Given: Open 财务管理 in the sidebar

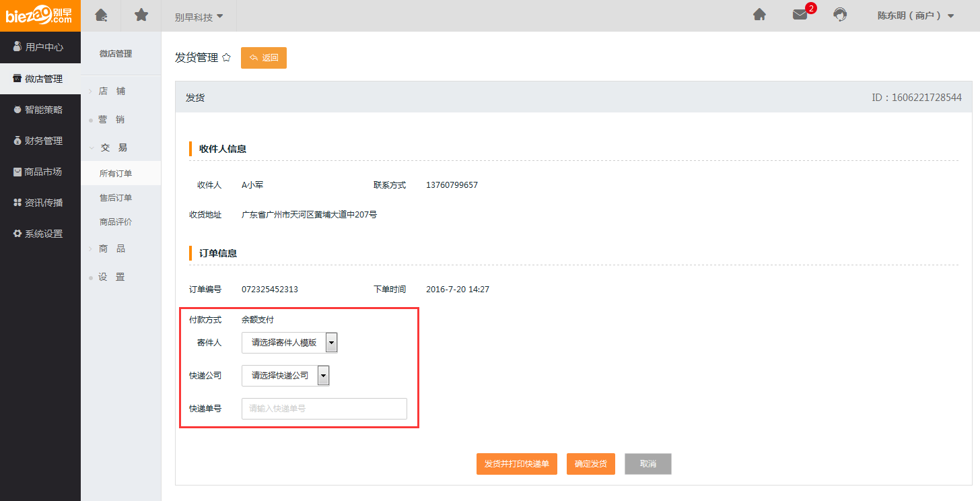Looking at the screenshot, I should 40,141.
